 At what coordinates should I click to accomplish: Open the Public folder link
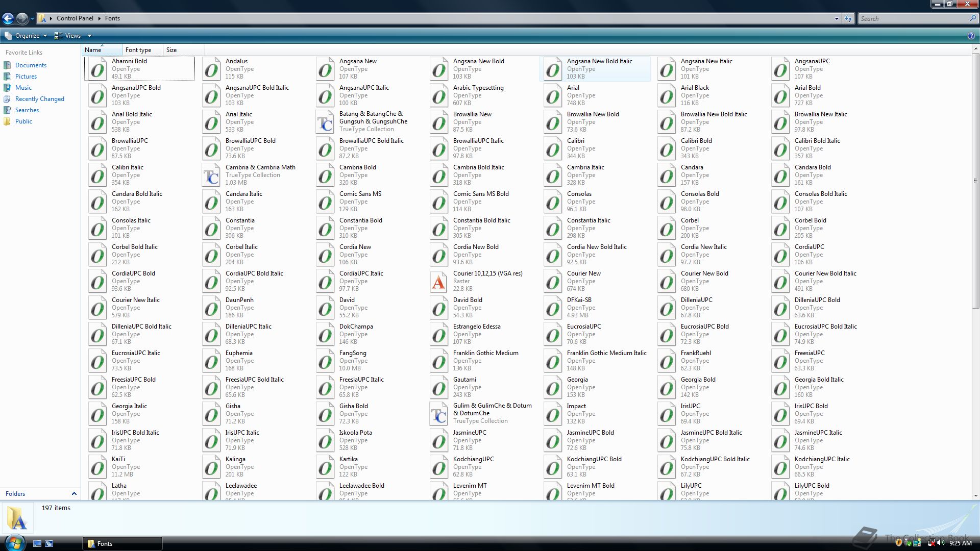click(x=23, y=121)
